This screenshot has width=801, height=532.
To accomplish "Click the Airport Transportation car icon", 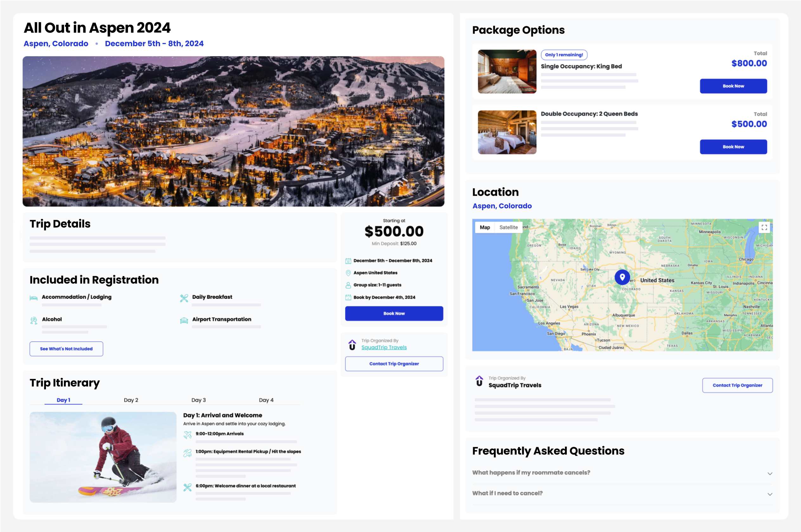I will 184,320.
